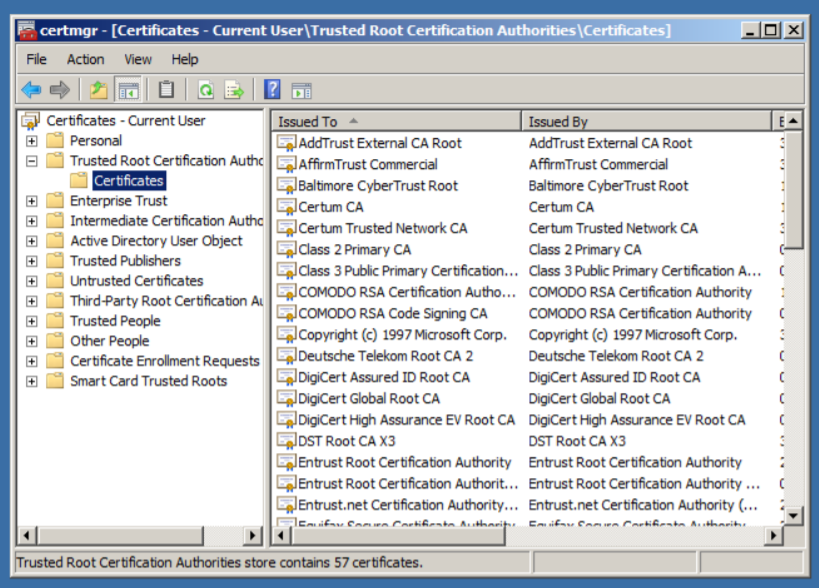Expand the Untrusted Certificates node
Screen dimensions: 819x588
point(32,281)
